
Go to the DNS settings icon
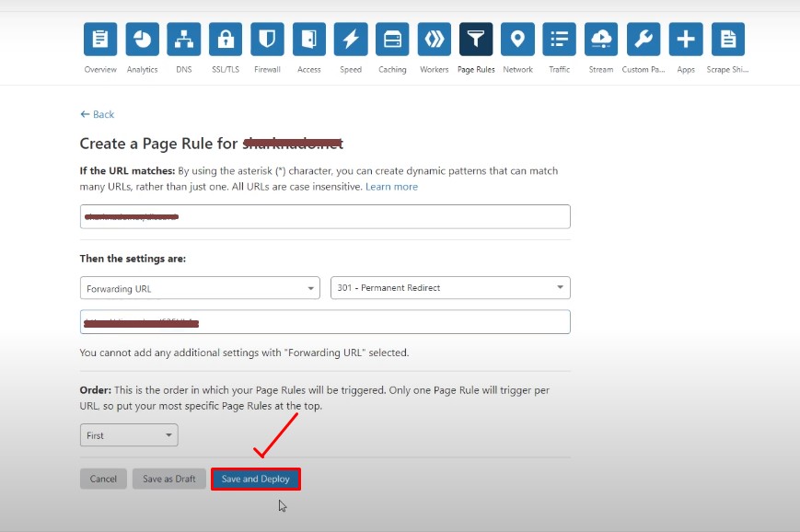point(184,40)
